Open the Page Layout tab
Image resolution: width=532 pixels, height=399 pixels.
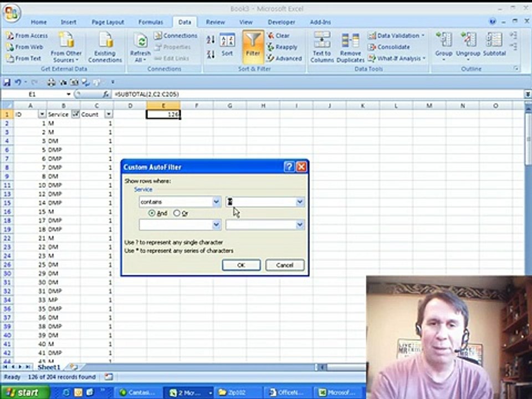point(108,22)
